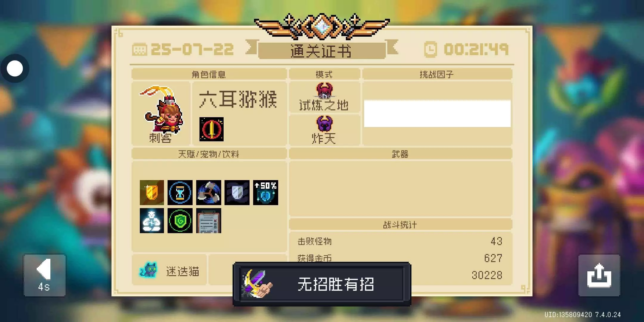Select the silver shield talent icon
Viewport: 644px width, 322px height.
click(x=237, y=193)
